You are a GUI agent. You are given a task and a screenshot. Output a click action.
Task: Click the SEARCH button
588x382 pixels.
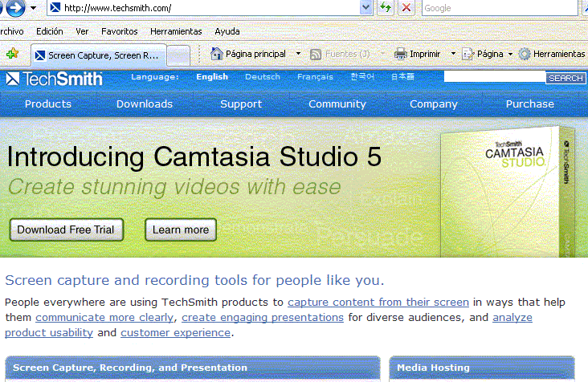click(x=566, y=78)
